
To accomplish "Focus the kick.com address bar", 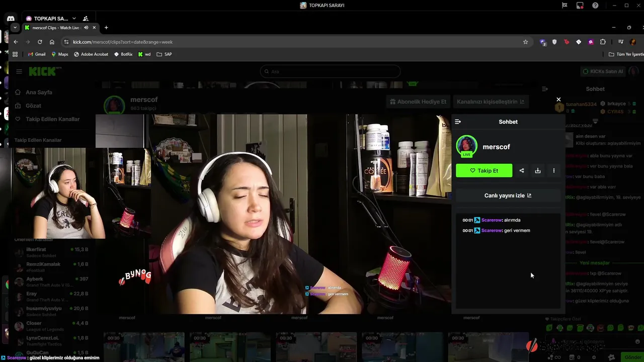I will point(297,42).
